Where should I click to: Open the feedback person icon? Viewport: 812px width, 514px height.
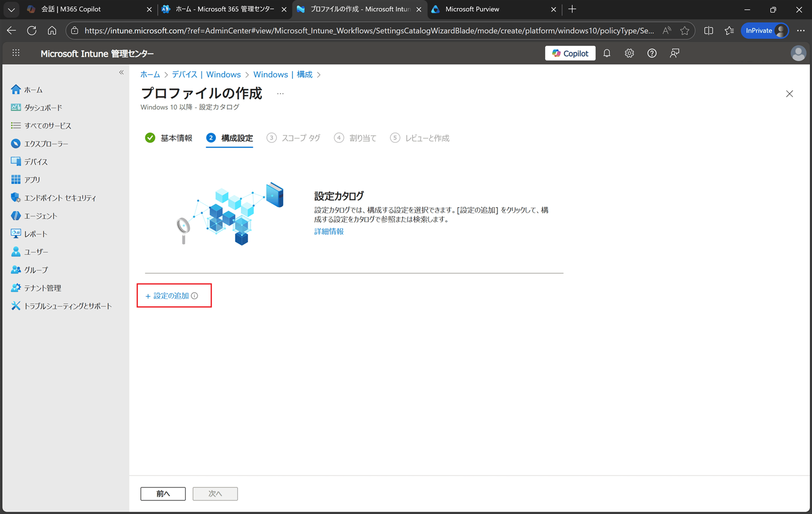675,53
